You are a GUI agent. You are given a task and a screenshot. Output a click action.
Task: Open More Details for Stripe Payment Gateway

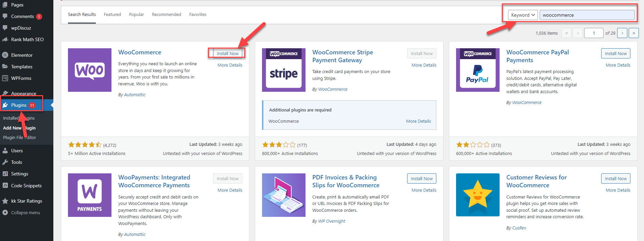coord(424,65)
